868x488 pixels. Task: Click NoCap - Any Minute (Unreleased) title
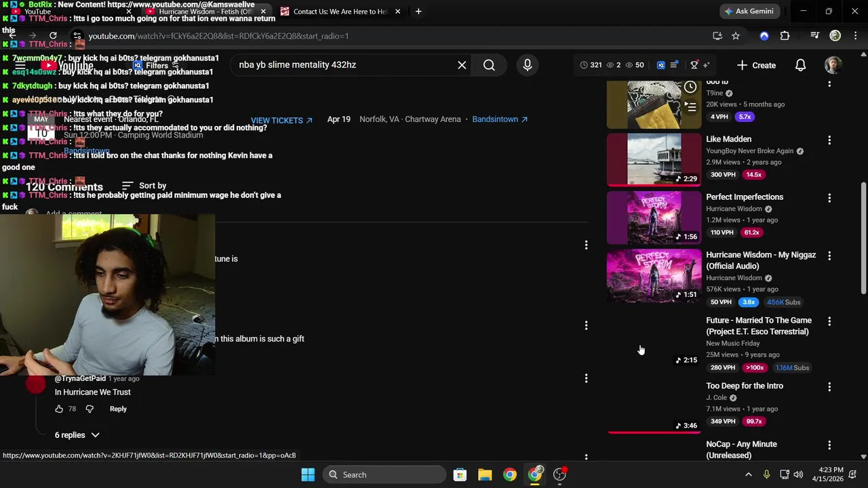click(742, 449)
